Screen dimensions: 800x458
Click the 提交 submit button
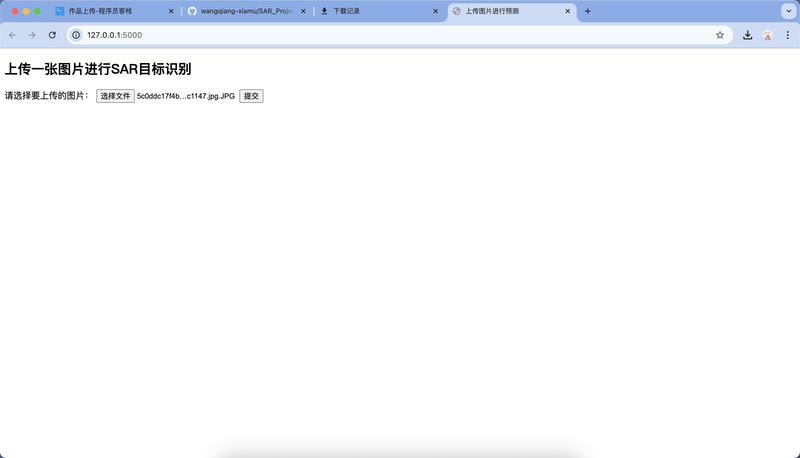251,96
